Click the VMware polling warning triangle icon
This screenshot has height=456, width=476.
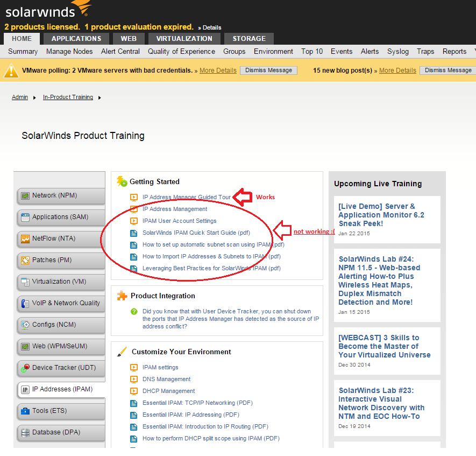click(x=11, y=71)
